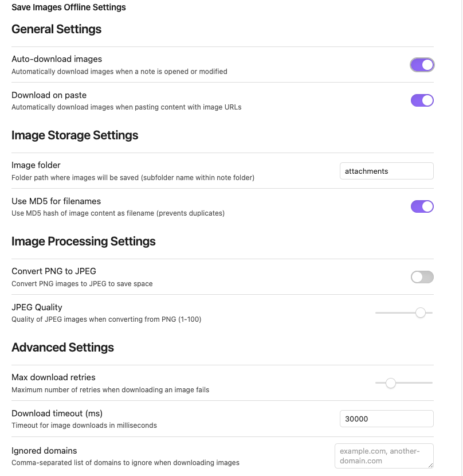Image resolution: width=463 pixels, height=476 pixels.
Task: Click the Ignored domains textarea corner grip
Action: tap(430, 465)
